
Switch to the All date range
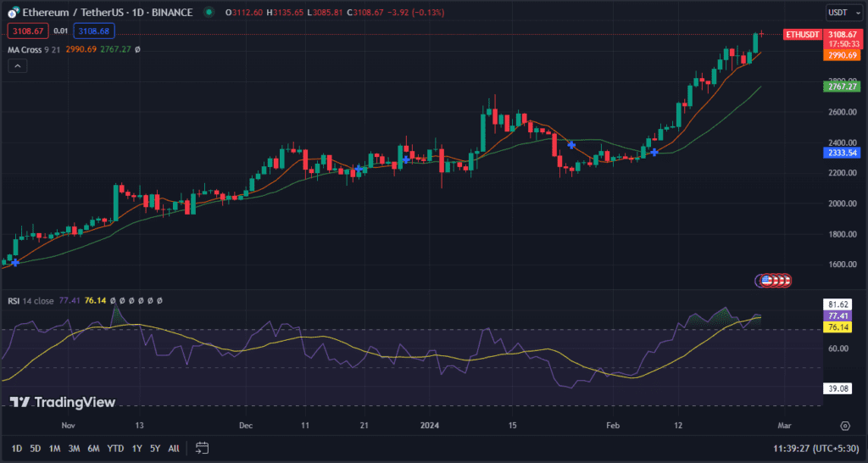pos(173,448)
